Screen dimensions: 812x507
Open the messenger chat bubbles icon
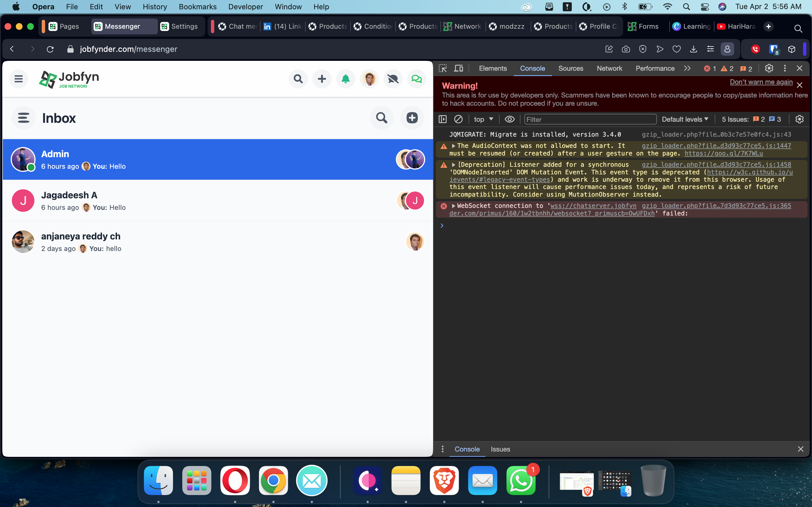(x=416, y=79)
